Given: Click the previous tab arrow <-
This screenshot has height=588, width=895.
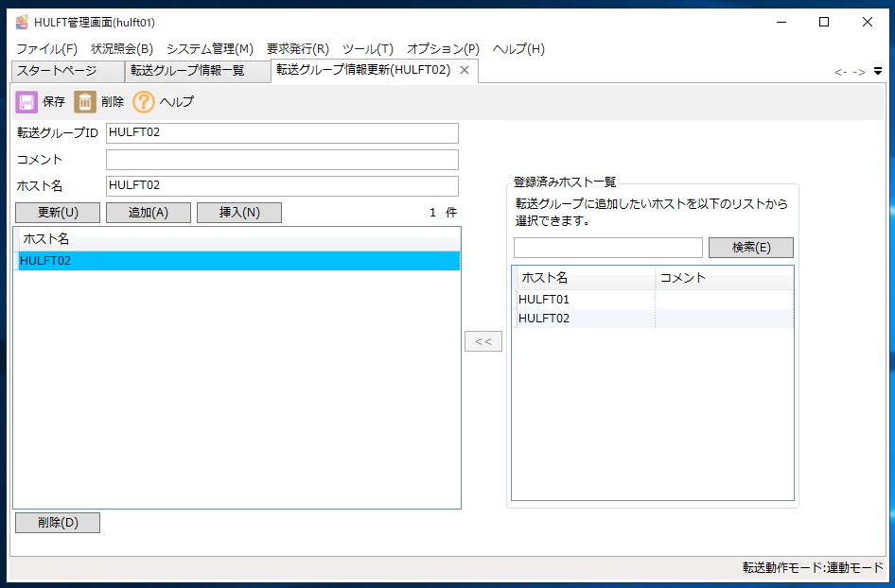Looking at the screenshot, I should click(841, 72).
